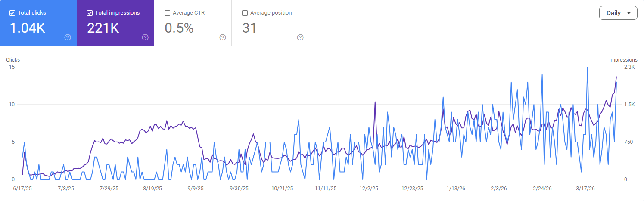Viewport: 644px width, 201px height.
Task: Click the 3/17/26 date label
Action: pyautogui.click(x=585, y=189)
